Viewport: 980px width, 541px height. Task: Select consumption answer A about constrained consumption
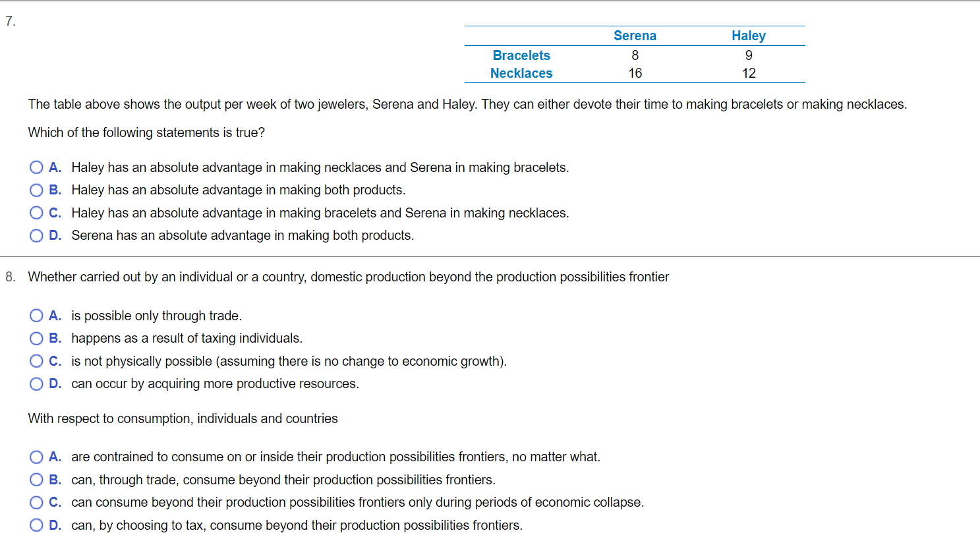(36, 457)
